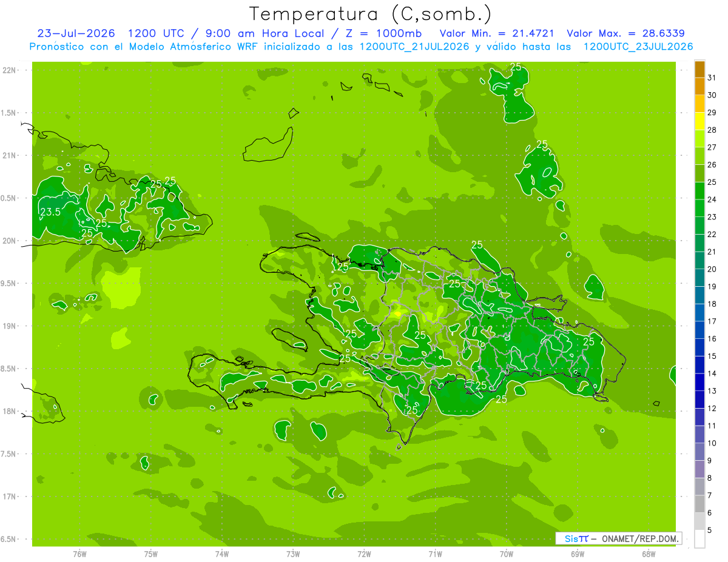Image resolution: width=728 pixels, height=562 pixels.
Task: Click '1200UTC_23JUL2026' valid-until time text
Action: 638,47
